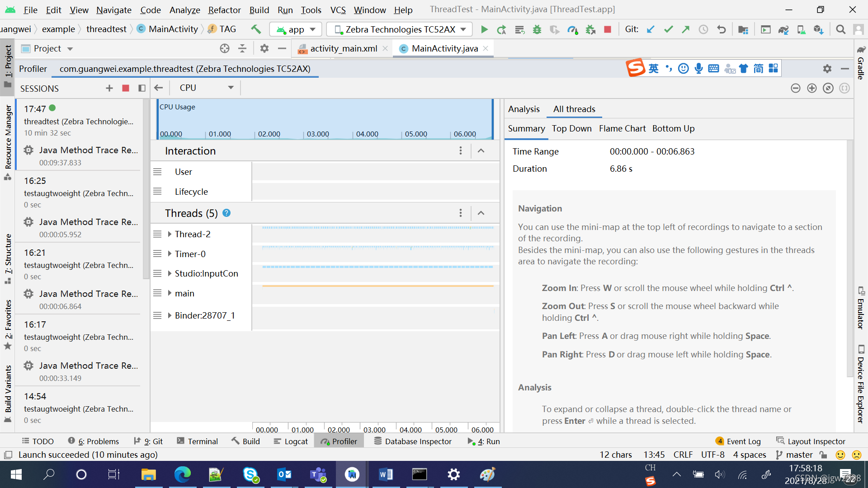The width and height of the screenshot is (868, 488).
Task: Start a new profiling session with plus
Action: (x=109, y=88)
